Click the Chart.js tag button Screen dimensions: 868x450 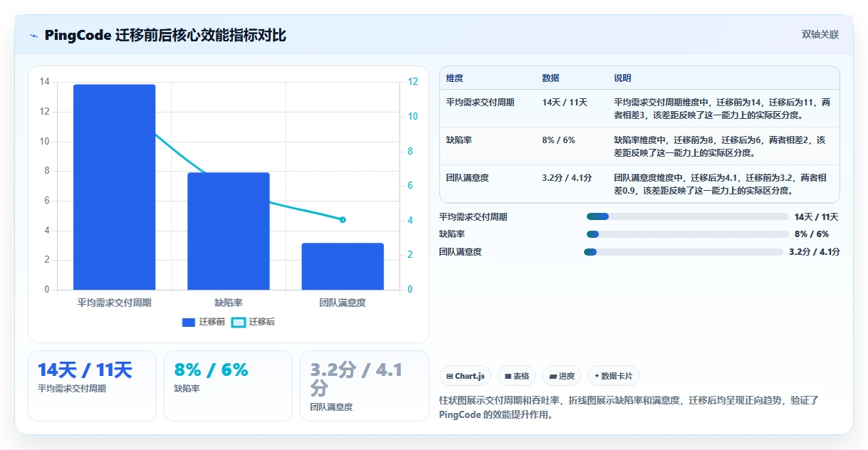[465, 376]
